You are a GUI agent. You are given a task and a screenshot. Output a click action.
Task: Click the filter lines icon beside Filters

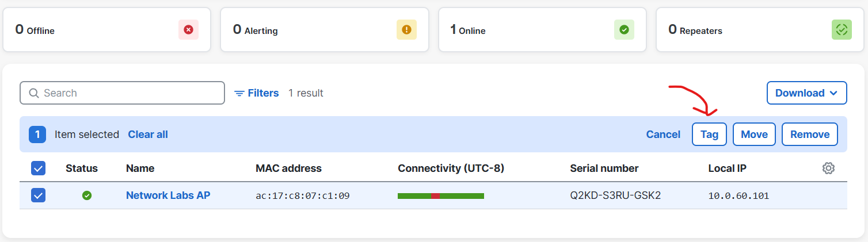pos(239,93)
